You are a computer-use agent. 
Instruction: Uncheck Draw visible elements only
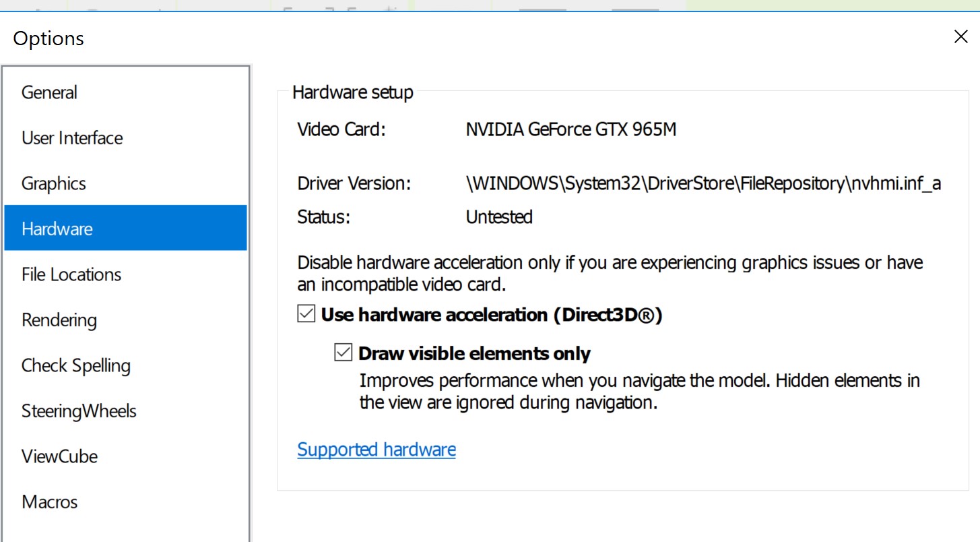point(344,353)
